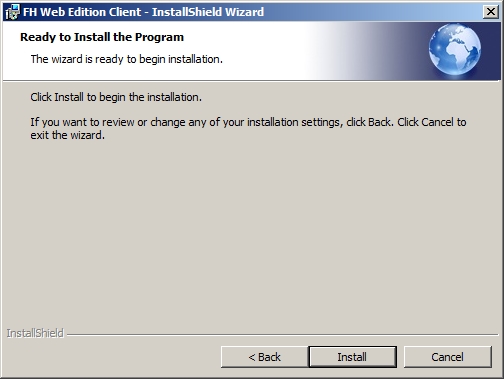Click the installer icon in the title bar
The image size is (504, 379).
pos(13,12)
